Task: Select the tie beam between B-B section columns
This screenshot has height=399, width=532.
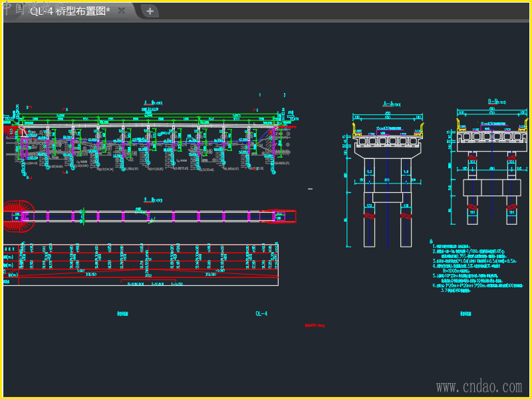Action: tap(492, 186)
